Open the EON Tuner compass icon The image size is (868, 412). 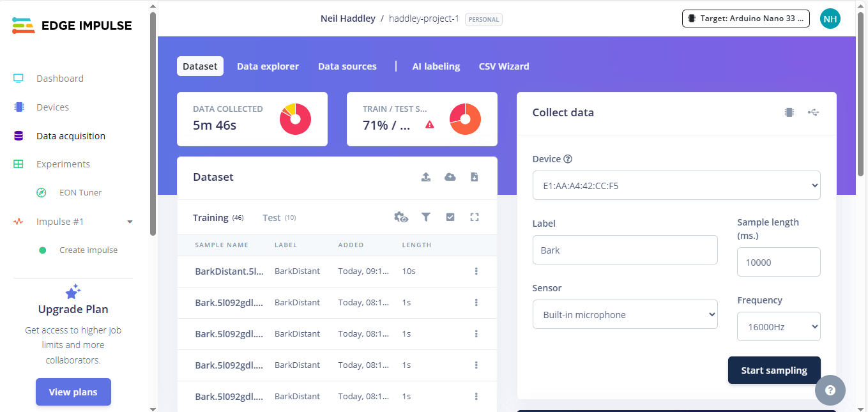click(42, 192)
